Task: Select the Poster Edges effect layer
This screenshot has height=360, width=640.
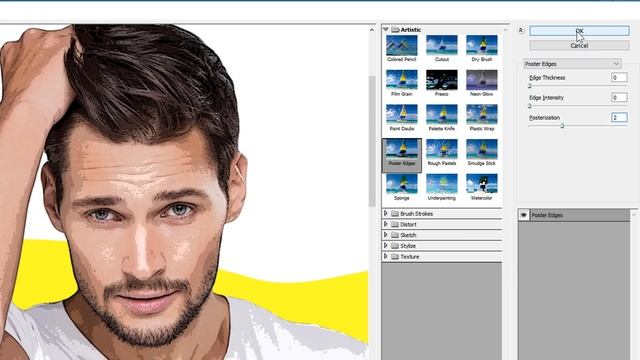Action: click(574, 215)
